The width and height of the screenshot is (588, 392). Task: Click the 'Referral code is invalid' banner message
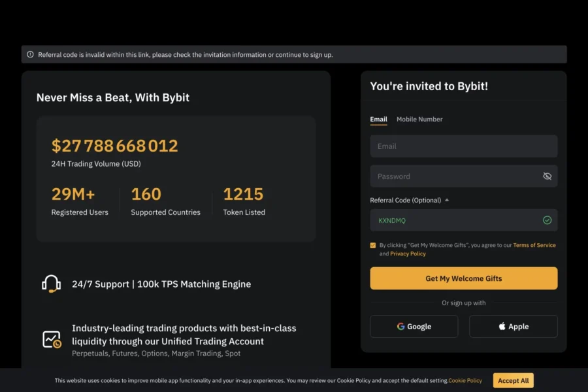[186, 55]
